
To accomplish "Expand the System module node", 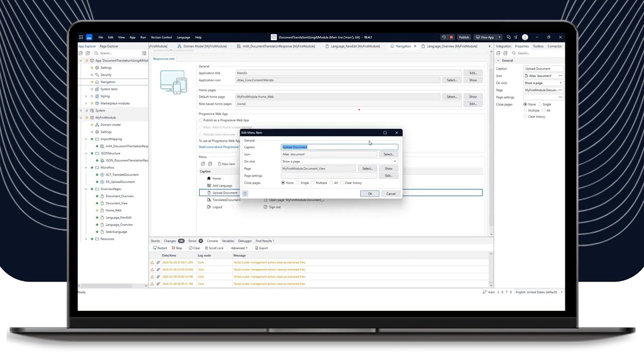I will (x=80, y=111).
